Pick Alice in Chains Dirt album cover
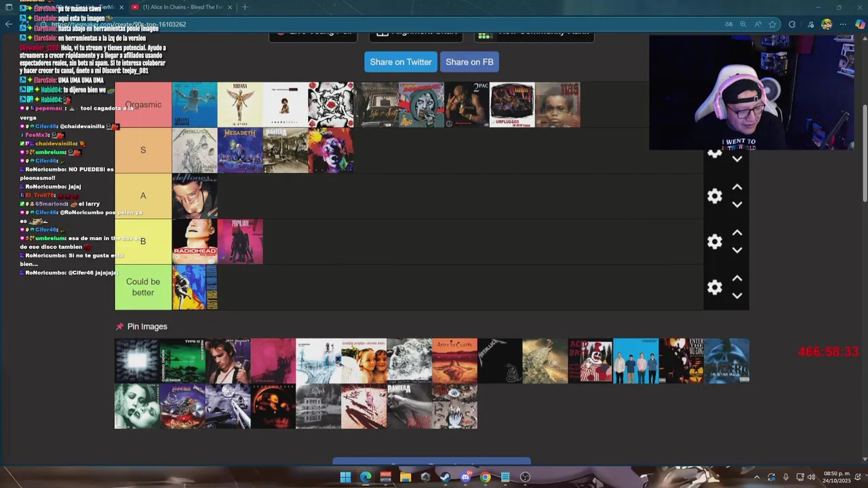 pyautogui.click(x=454, y=361)
